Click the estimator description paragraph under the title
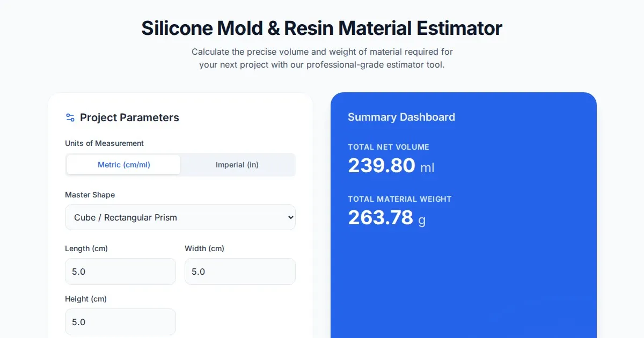Screen dimensions: 644x338 [x=322, y=58]
